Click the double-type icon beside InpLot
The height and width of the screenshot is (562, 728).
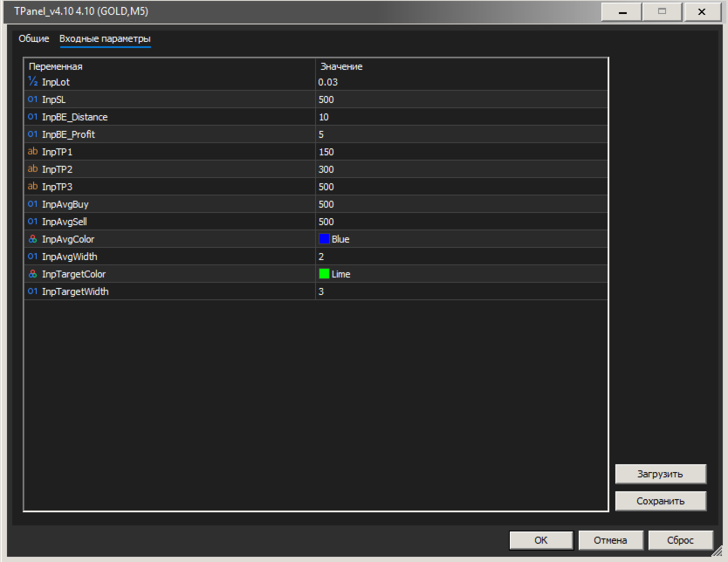[32, 82]
